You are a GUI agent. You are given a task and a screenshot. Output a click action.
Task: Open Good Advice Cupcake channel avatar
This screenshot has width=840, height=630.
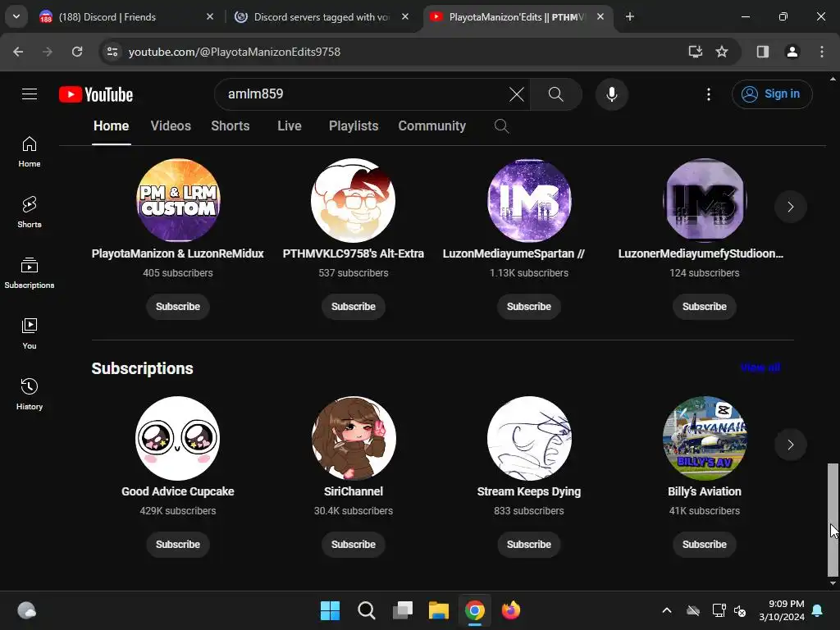[178, 438]
